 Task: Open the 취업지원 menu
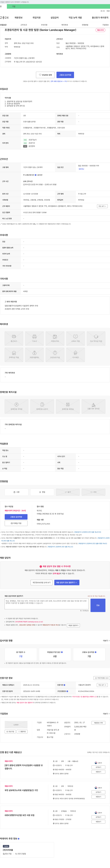coord(36,17)
